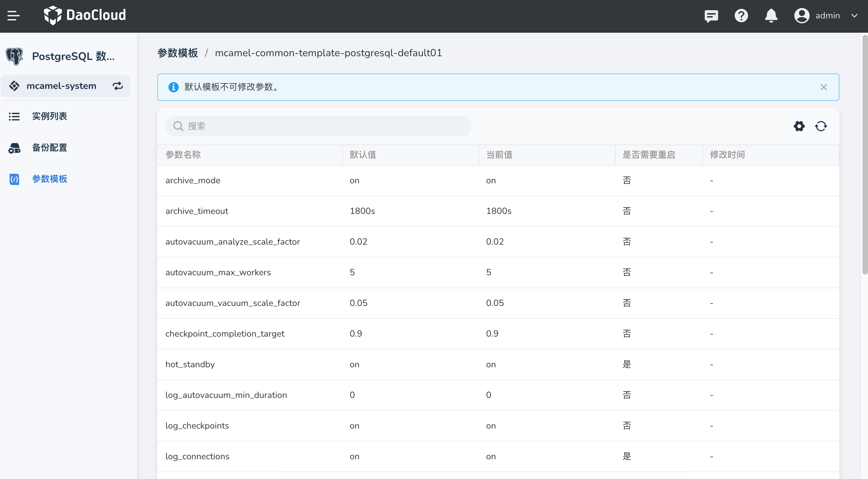Open the hamburger navigation menu
Screen dimensions: 868x479
14,16
